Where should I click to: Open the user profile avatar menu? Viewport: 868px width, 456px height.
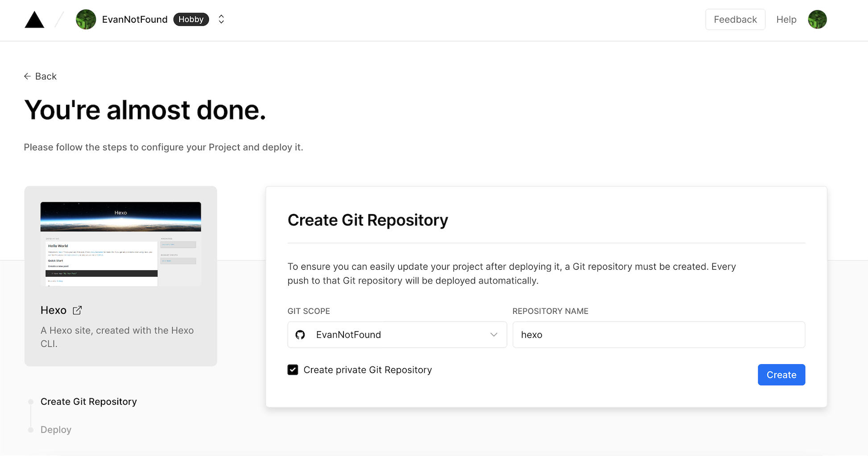[x=817, y=20]
